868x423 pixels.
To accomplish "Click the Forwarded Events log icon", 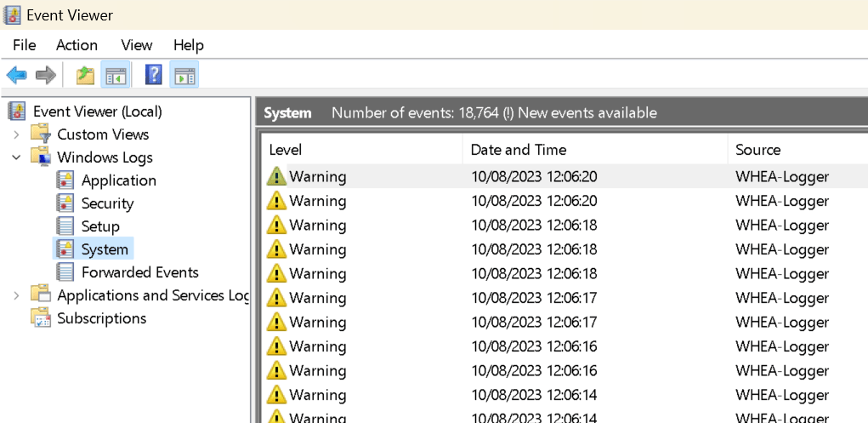I will [65, 272].
